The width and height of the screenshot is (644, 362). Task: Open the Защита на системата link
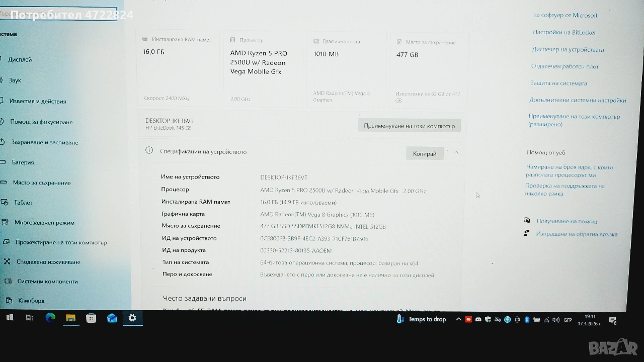[558, 83]
